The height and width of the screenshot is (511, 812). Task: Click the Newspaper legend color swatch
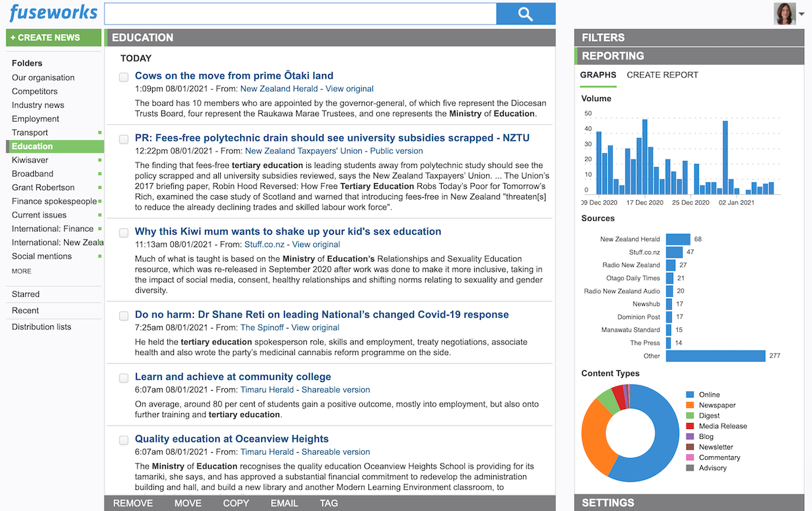point(690,405)
